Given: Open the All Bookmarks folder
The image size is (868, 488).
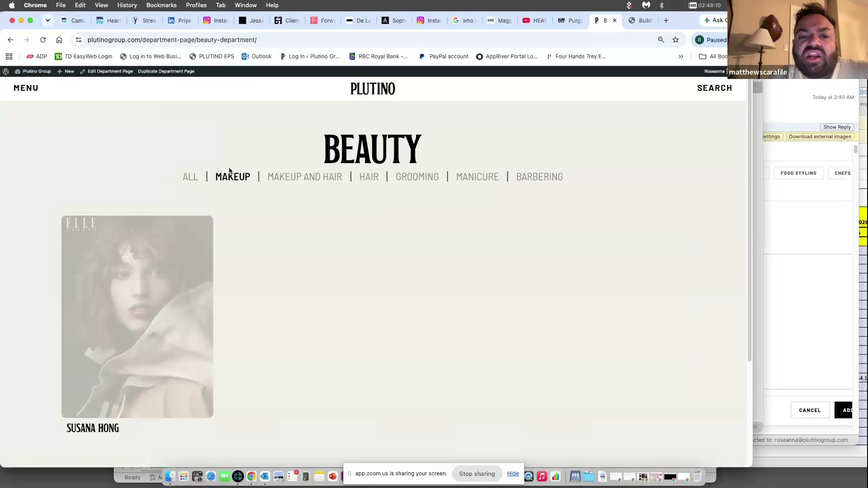Looking at the screenshot, I should (x=713, y=56).
